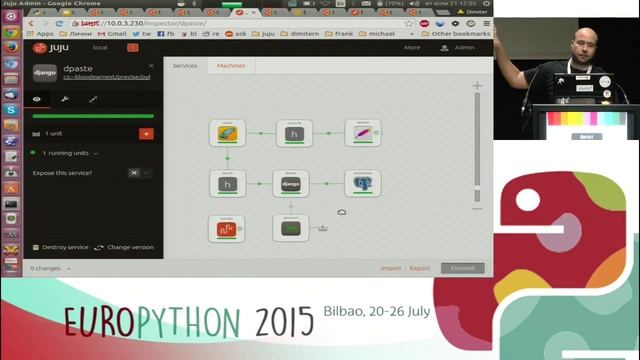Click the Import link

pos(391,268)
